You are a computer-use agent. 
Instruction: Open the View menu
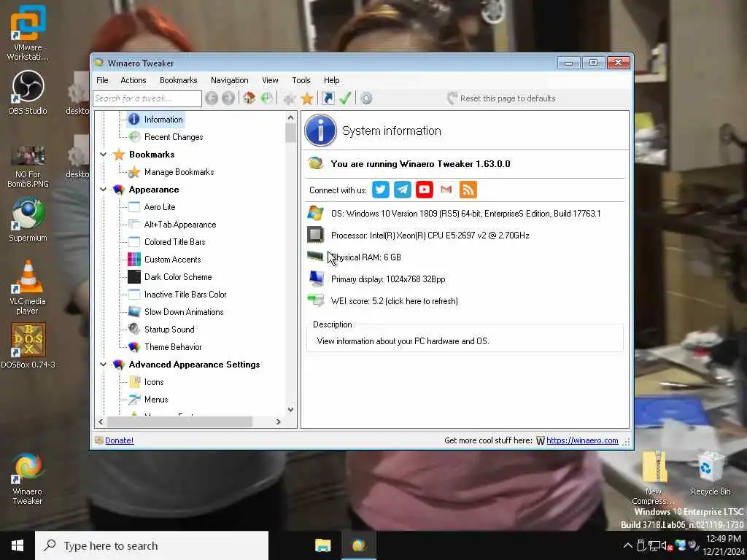[x=270, y=80]
